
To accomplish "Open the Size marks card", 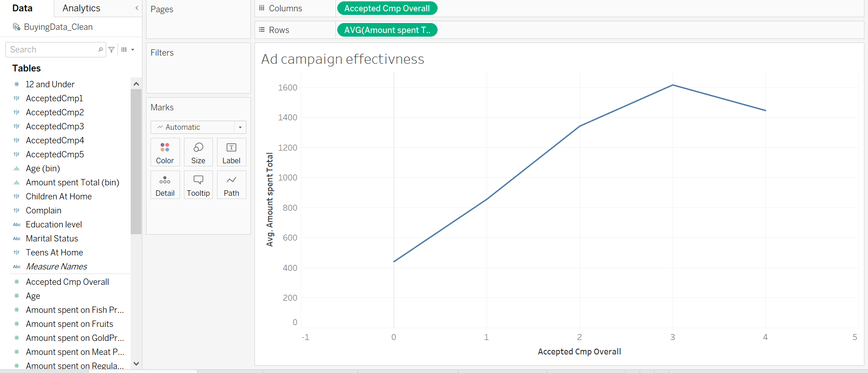I will click(x=198, y=152).
